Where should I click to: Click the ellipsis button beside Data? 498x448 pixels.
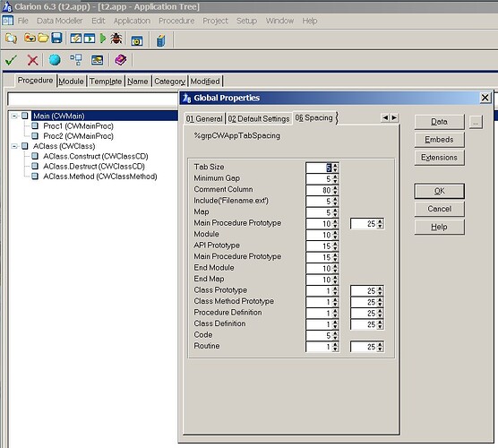476,122
